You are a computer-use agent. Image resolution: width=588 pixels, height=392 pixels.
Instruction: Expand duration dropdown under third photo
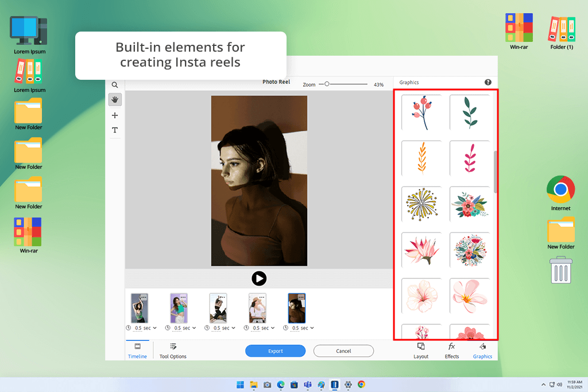tap(233, 328)
